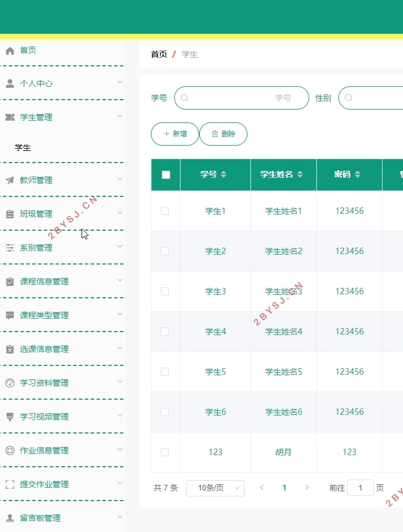Expand 学习视频管理 with its chevron

pos(120,415)
